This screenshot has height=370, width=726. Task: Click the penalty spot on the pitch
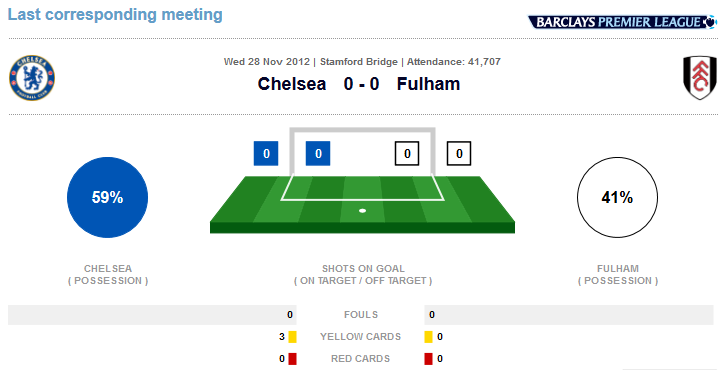(x=363, y=211)
